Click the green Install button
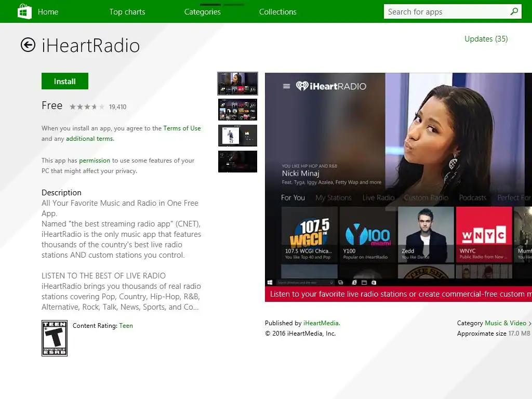532x399 pixels. click(65, 81)
